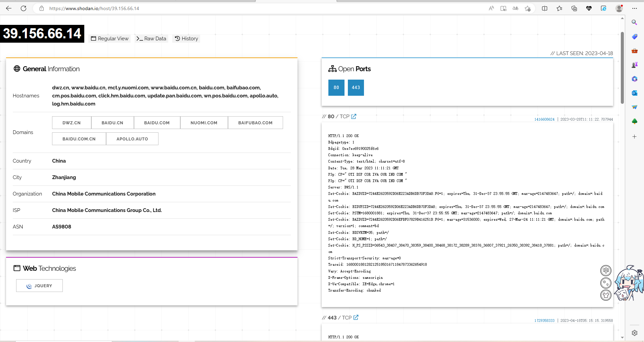The image size is (644, 342).
Task: Click the address bar URL field
Action: 262,8
